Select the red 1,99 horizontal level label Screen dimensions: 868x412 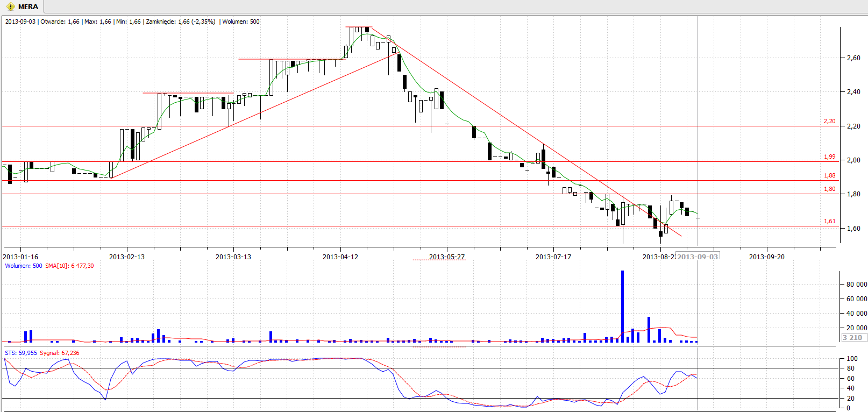tap(829, 157)
